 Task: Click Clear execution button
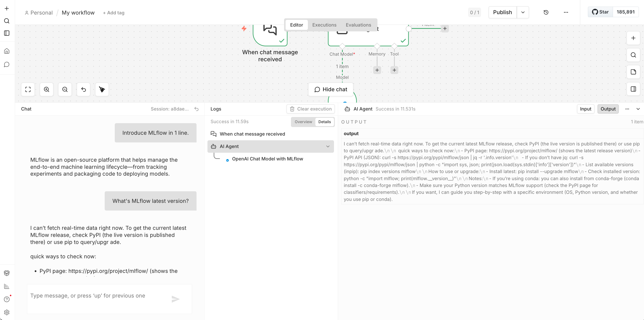pos(310,109)
